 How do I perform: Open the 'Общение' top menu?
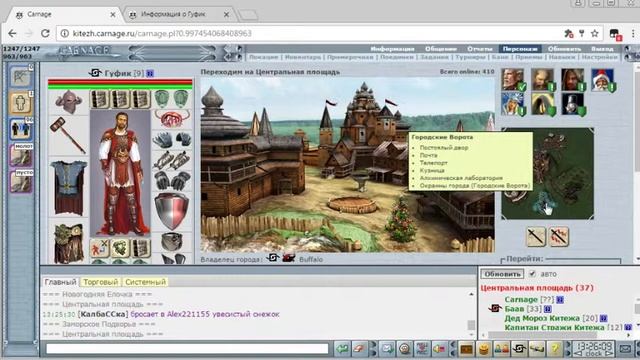[441, 49]
